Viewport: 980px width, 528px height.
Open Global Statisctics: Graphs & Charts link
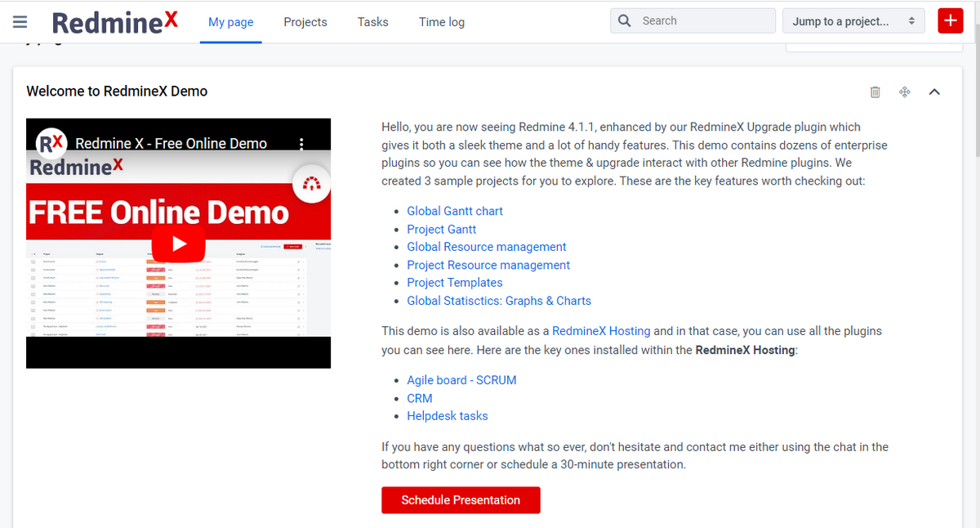point(499,301)
